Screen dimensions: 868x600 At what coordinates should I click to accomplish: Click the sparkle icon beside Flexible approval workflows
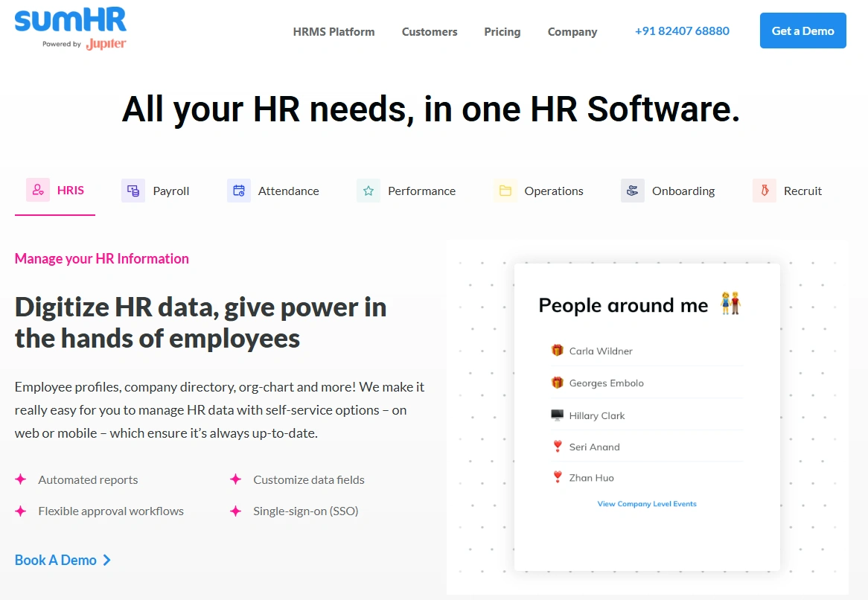[21, 511]
